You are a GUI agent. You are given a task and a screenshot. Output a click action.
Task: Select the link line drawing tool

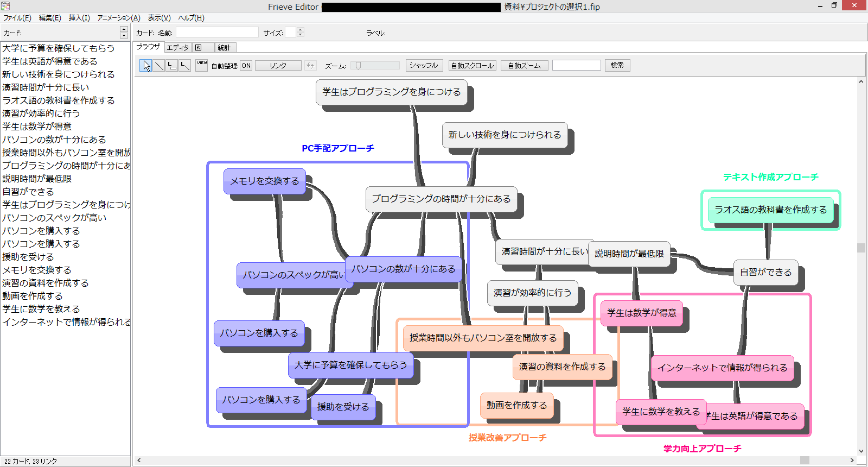click(x=159, y=66)
